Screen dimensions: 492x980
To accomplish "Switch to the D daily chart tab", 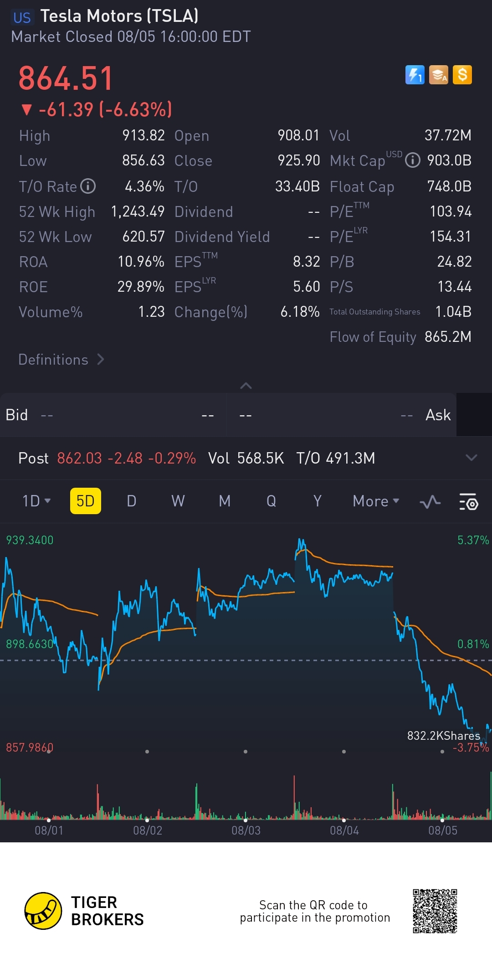I will coord(132,501).
